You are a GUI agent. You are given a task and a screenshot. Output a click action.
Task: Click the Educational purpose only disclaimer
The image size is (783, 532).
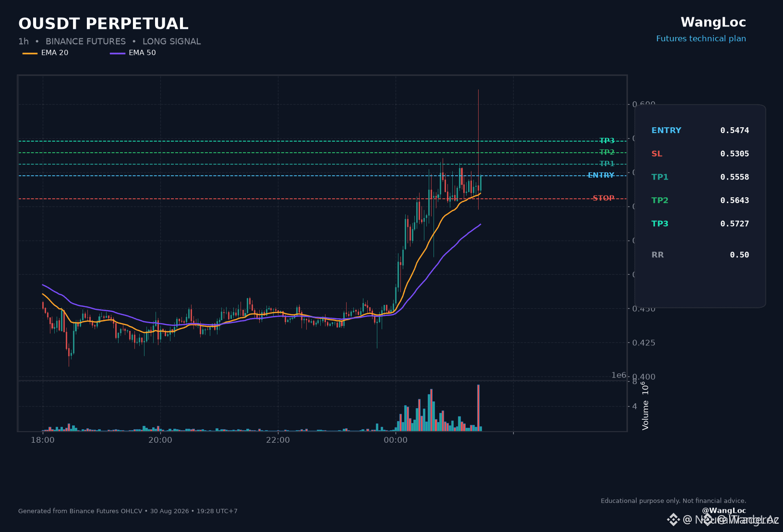pos(674,501)
